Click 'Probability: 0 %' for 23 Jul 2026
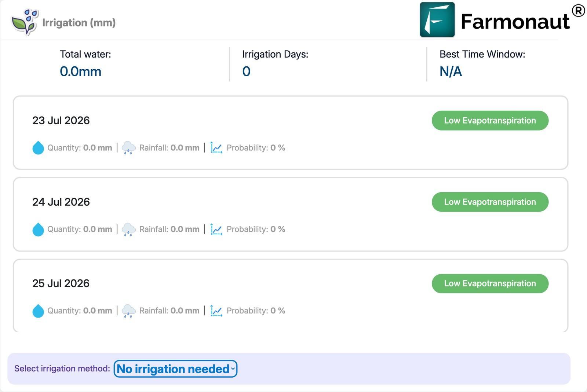This screenshot has width=587, height=392. click(256, 148)
